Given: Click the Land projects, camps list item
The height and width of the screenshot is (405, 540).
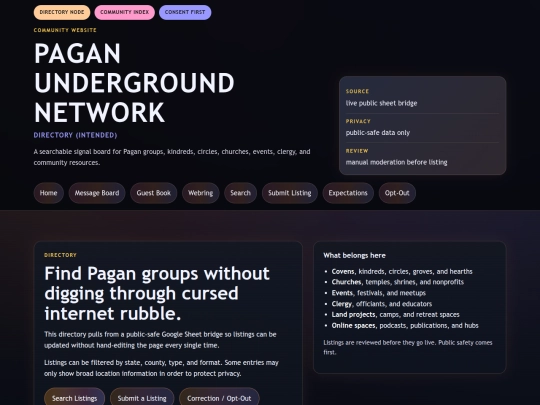Looking at the screenshot, I should pos(395,314).
